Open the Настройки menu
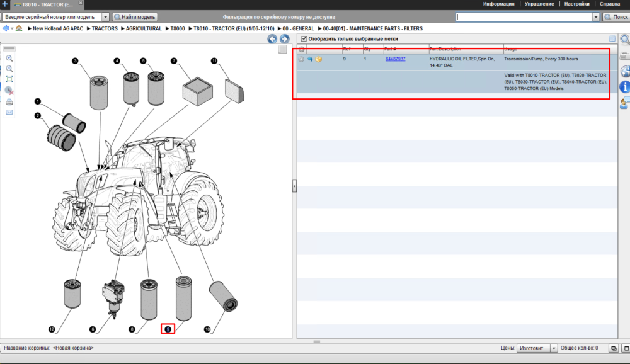Image resolution: width=630 pixels, height=364 pixels. coord(576,4)
